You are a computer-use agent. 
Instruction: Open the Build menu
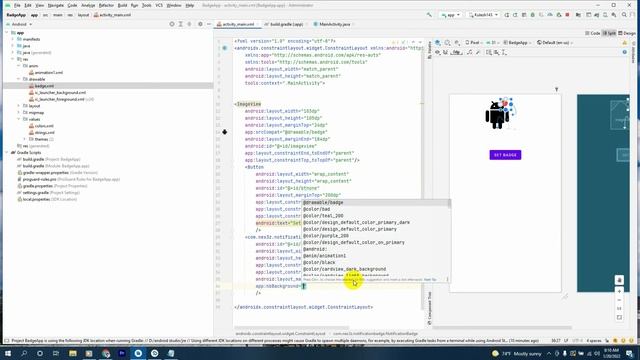point(122,5)
